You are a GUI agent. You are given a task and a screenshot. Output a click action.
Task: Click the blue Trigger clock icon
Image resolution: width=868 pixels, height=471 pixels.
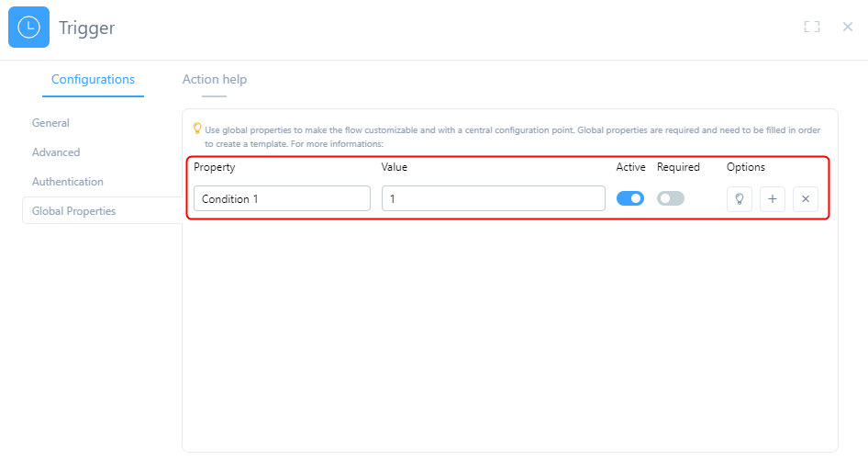[28, 28]
